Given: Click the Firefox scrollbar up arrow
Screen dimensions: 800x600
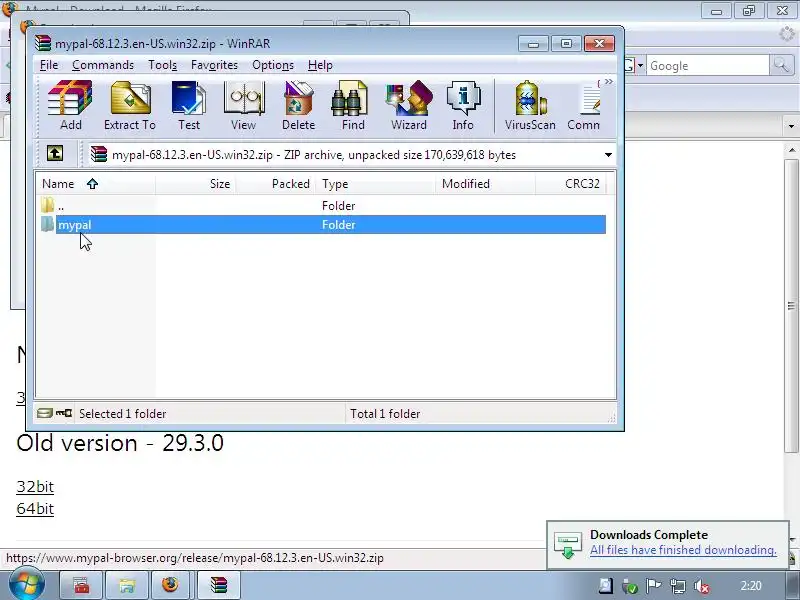Looking at the screenshot, I should (x=791, y=150).
